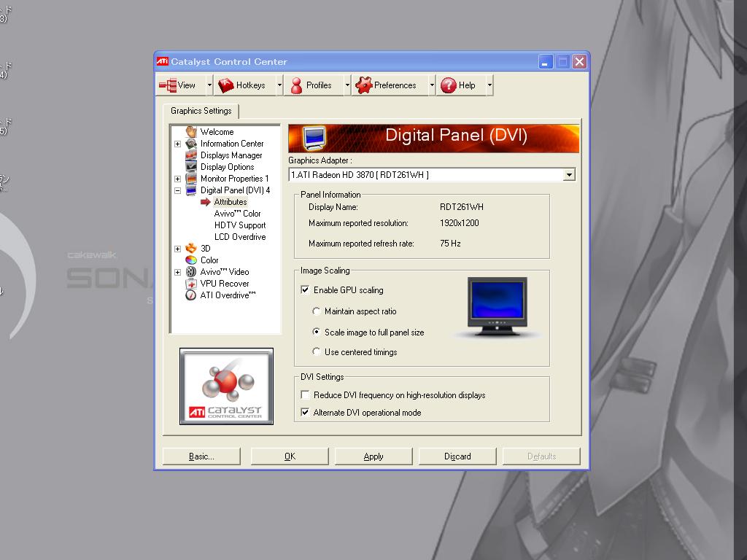Click the 3D icon in tree

191,248
